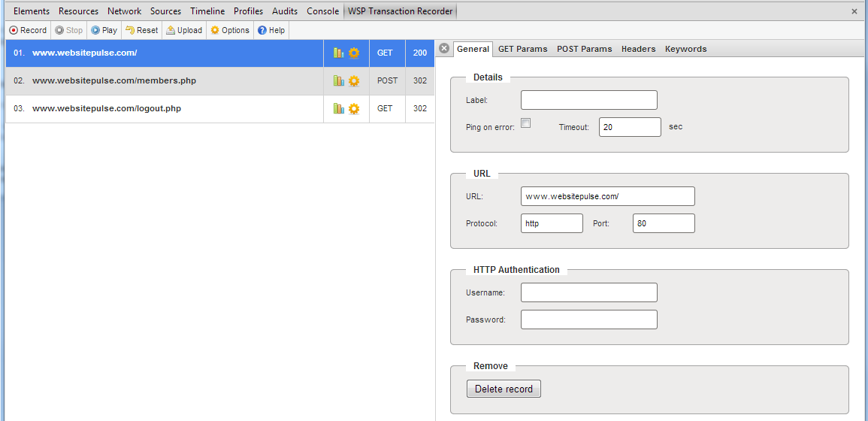The image size is (868, 421).
Task: Reset the recorded transaction
Action: pos(142,31)
